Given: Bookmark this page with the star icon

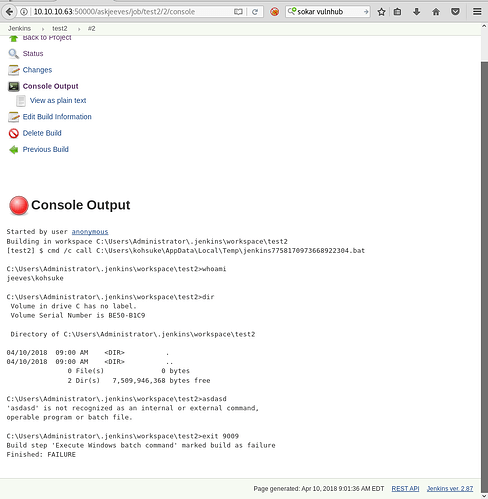Looking at the screenshot, I should click(381, 12).
